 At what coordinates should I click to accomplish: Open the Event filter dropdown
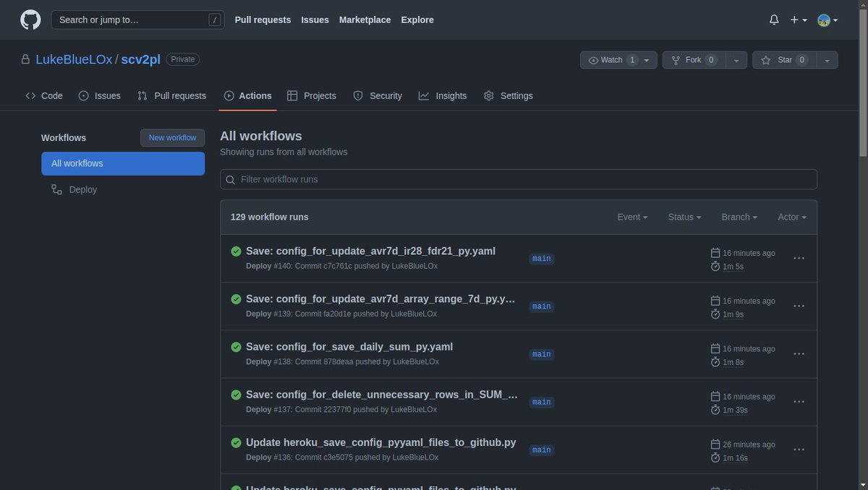click(632, 217)
